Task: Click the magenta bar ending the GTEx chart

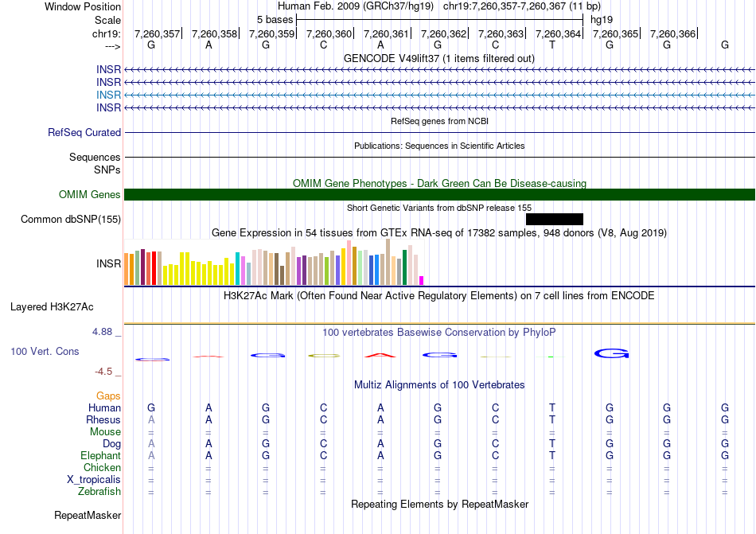Action: (422, 279)
